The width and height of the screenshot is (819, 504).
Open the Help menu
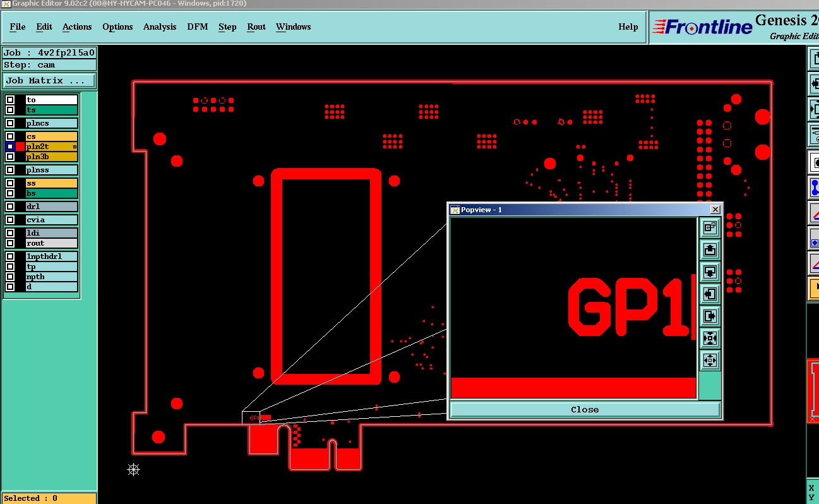pos(628,27)
